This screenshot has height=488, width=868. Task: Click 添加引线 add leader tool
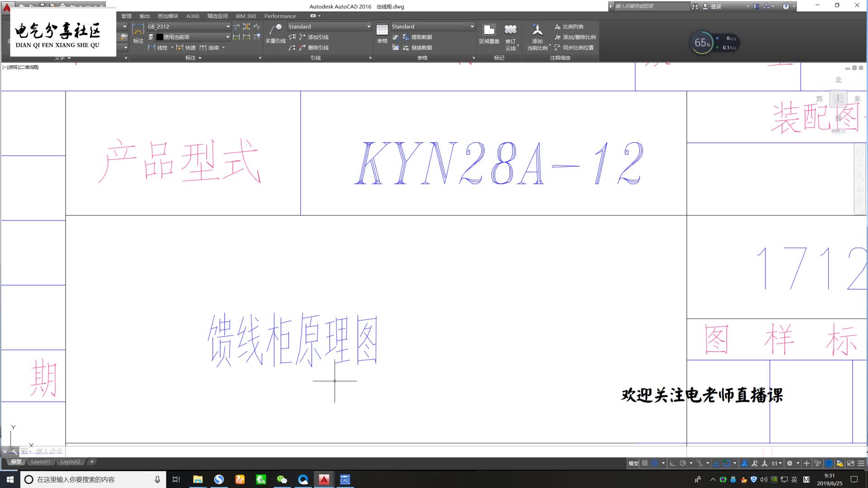point(314,37)
